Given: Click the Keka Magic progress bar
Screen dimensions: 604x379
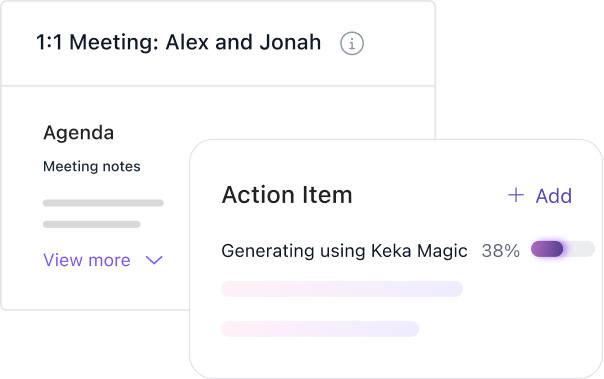Looking at the screenshot, I should click(x=563, y=249).
